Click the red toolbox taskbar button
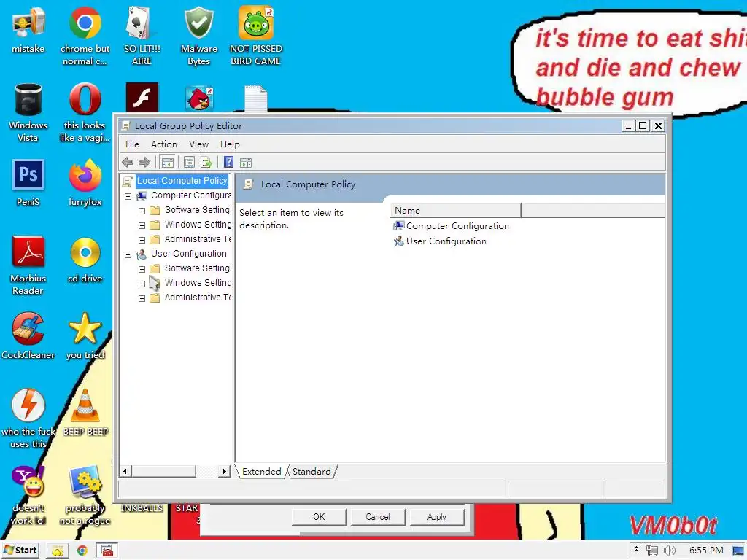Screen dimensions: 747x560 [x=107, y=551]
